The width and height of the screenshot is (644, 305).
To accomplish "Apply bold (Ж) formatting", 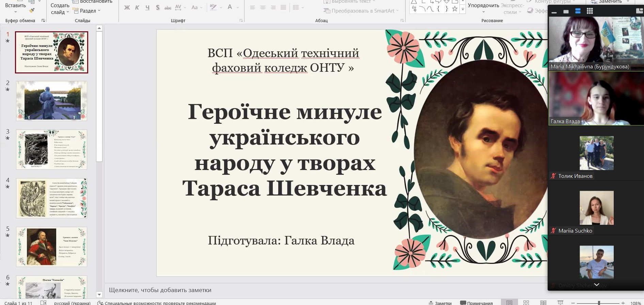I will click(127, 7).
